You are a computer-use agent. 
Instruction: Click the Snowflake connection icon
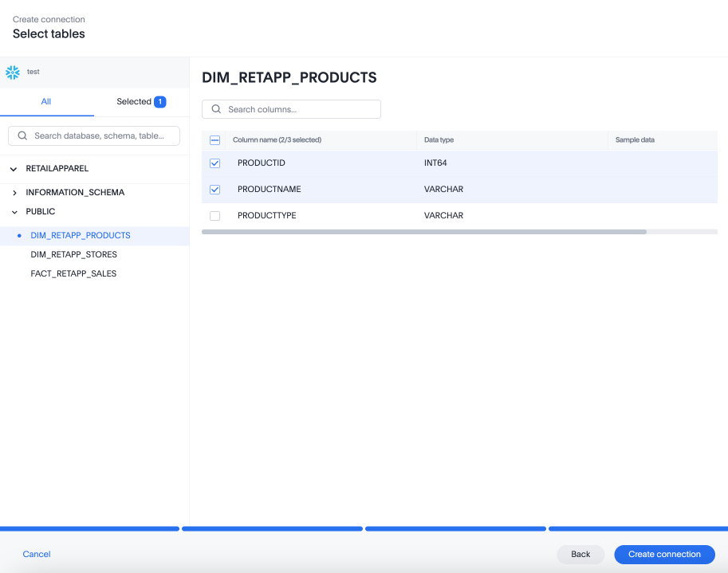tap(12, 73)
